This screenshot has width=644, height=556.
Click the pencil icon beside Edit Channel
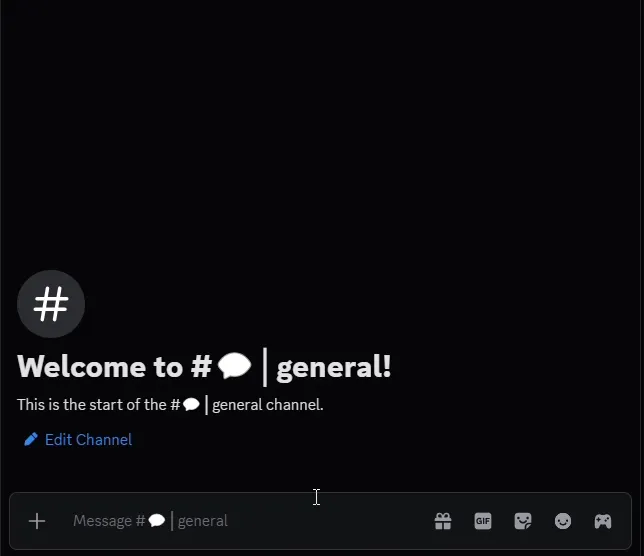31,439
